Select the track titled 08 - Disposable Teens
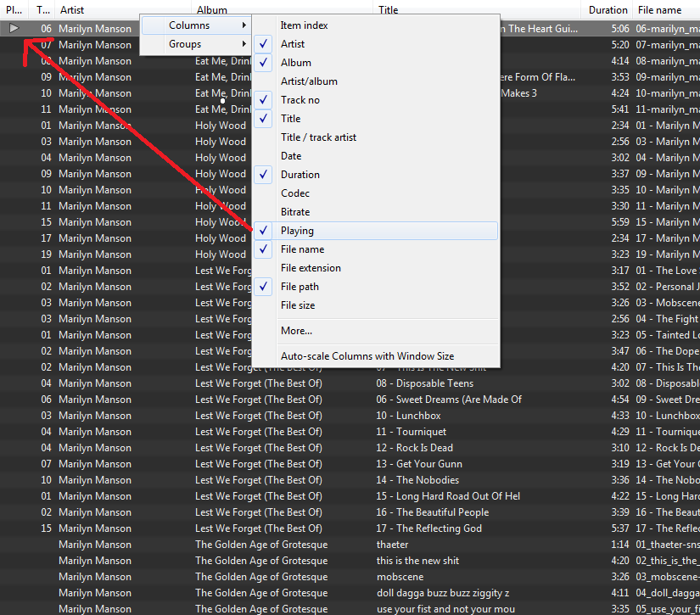The width and height of the screenshot is (700, 615). coord(425,383)
